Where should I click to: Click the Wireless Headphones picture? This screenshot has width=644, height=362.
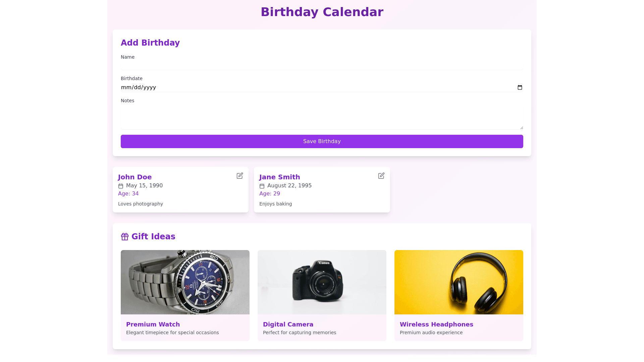point(459,282)
